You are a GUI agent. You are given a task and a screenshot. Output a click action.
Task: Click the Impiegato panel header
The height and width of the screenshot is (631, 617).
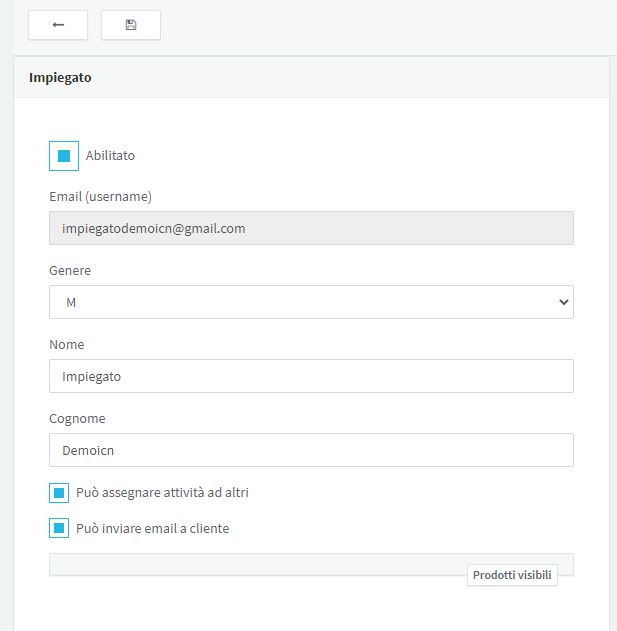coord(311,77)
